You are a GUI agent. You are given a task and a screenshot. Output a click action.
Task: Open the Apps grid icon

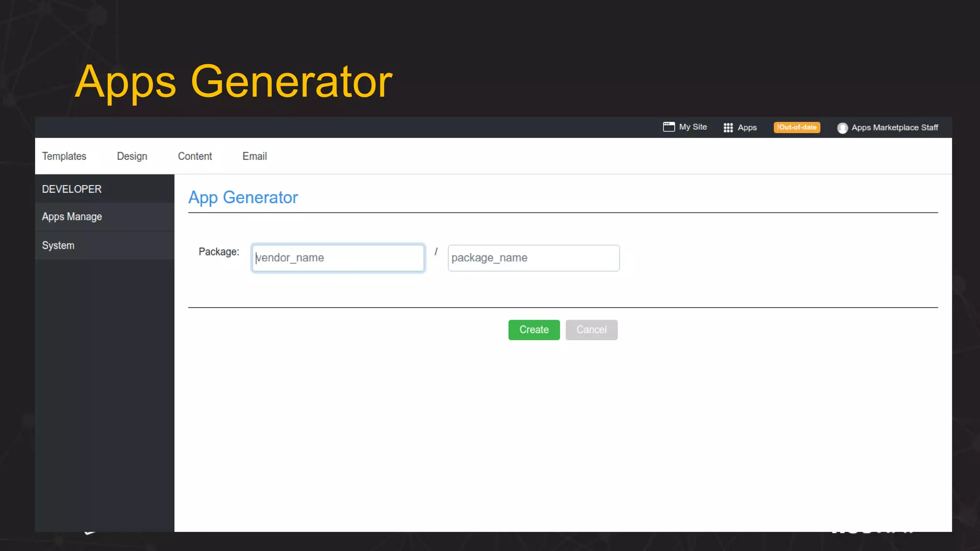tap(728, 127)
